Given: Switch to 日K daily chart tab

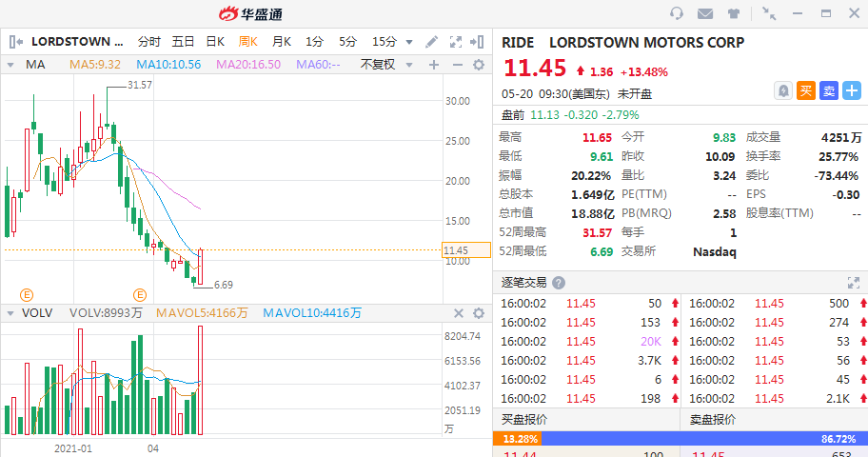Looking at the screenshot, I should tap(215, 42).
